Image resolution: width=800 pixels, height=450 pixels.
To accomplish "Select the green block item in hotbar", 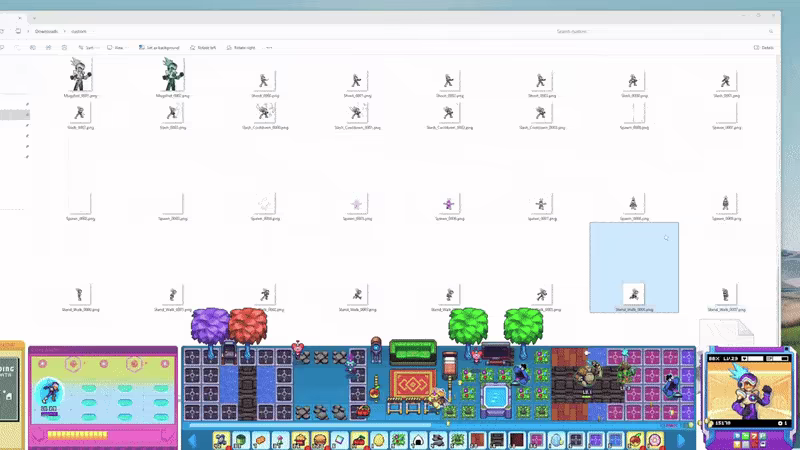I will coord(241,440).
